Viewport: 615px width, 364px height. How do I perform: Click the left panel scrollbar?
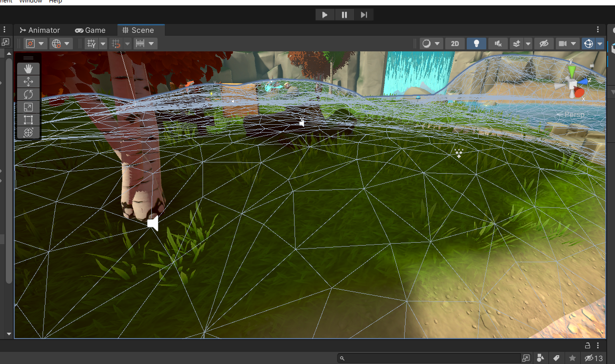(9, 171)
